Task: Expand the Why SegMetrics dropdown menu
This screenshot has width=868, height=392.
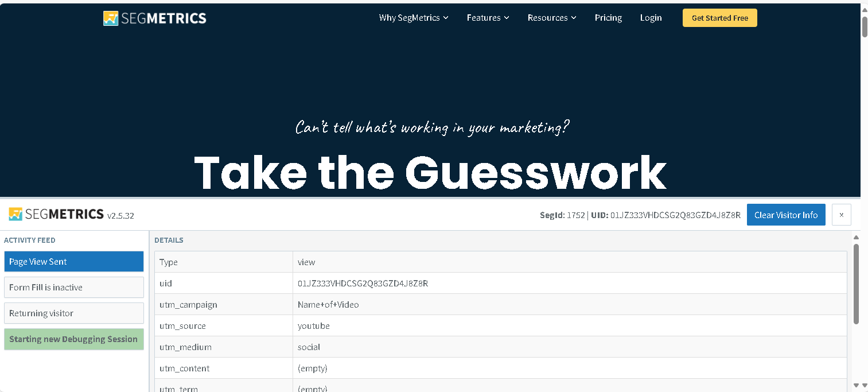Action: click(413, 18)
